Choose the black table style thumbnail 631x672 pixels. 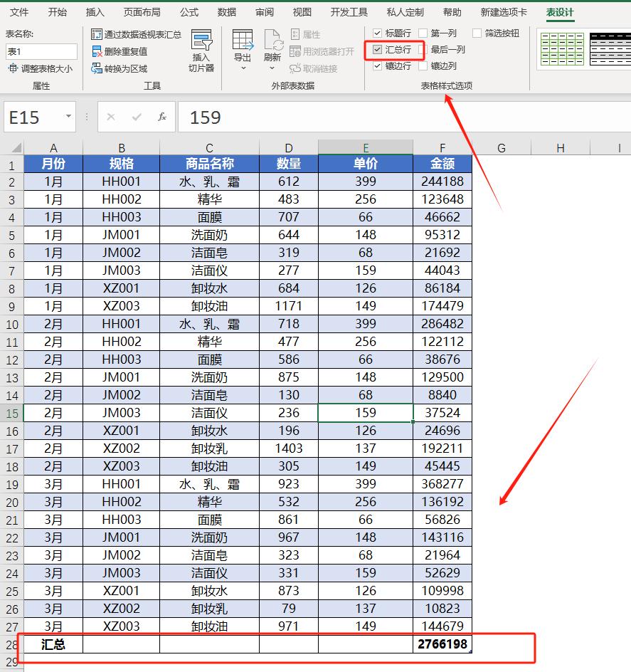tap(610, 48)
